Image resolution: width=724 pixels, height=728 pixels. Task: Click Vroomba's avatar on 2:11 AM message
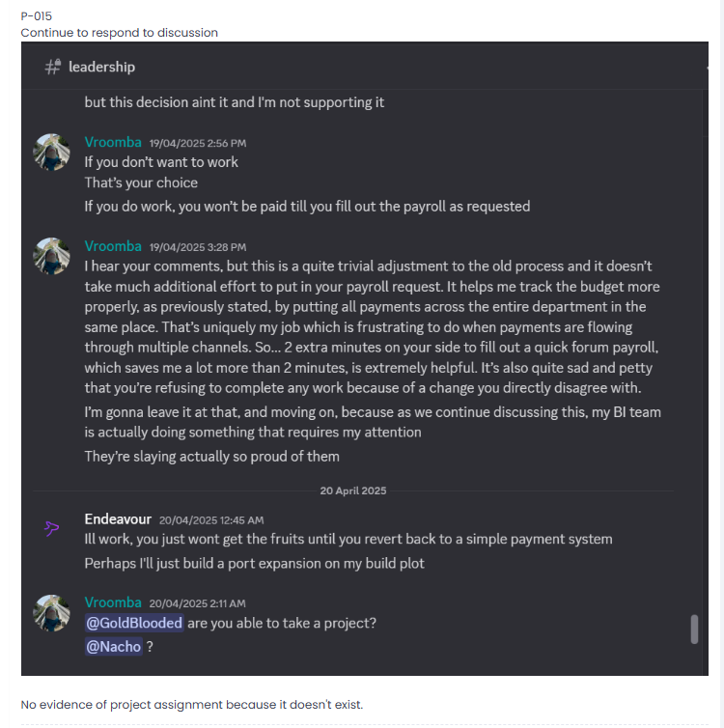click(x=51, y=613)
